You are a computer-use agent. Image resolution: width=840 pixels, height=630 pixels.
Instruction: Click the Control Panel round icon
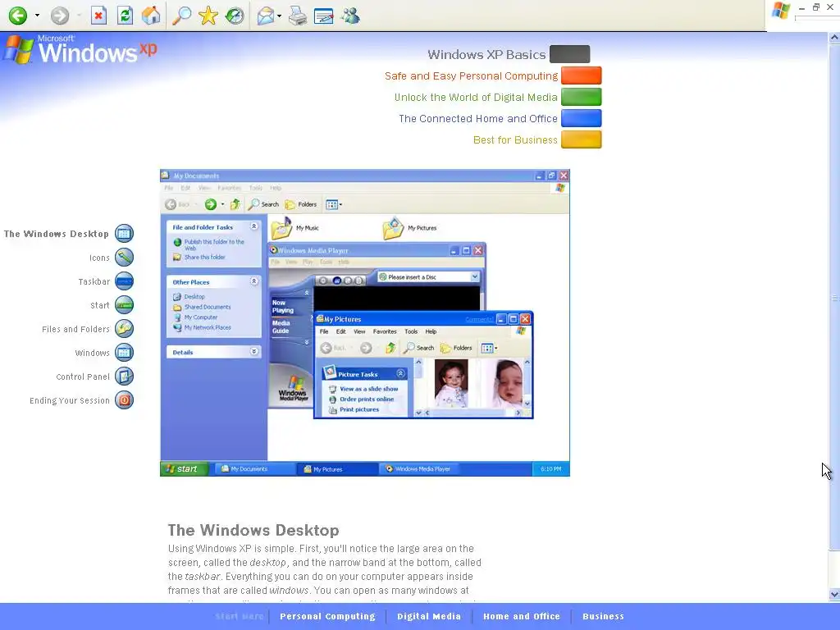pos(125,376)
